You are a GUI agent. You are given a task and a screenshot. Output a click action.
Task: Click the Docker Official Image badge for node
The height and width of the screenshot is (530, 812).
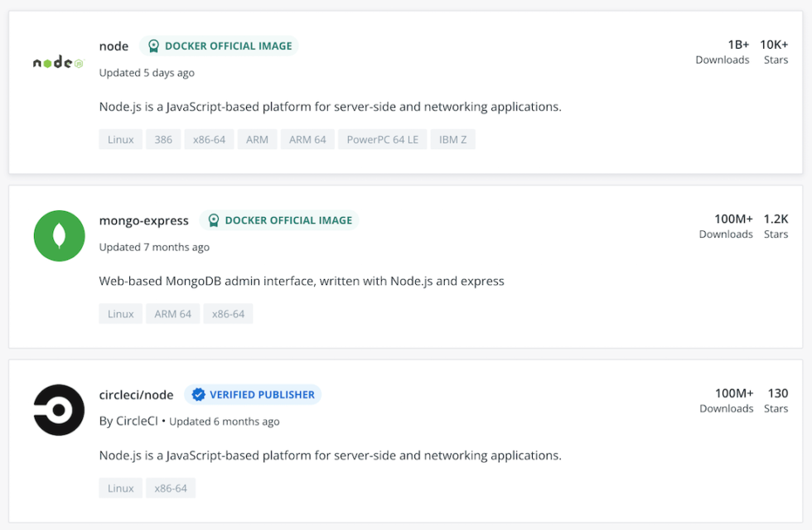[x=219, y=46]
